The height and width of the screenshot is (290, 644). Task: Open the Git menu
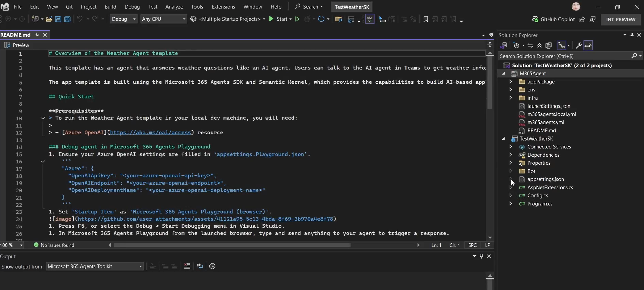point(69,6)
